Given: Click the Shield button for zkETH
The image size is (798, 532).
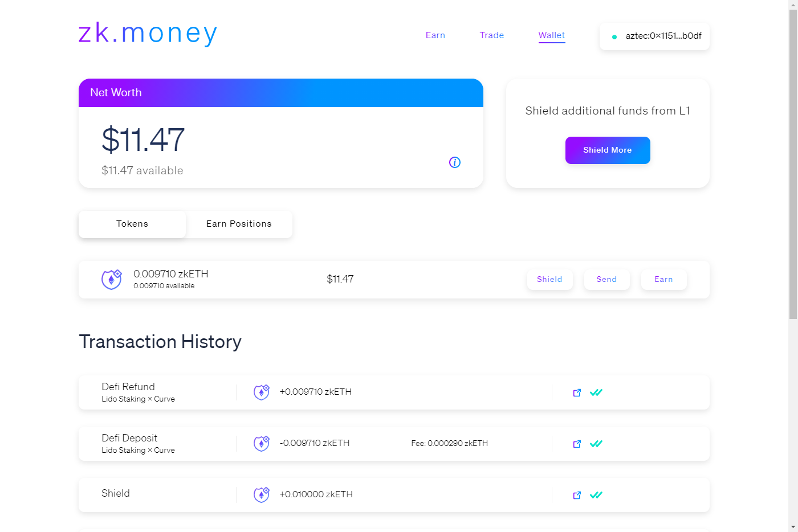Looking at the screenshot, I should [x=549, y=280].
